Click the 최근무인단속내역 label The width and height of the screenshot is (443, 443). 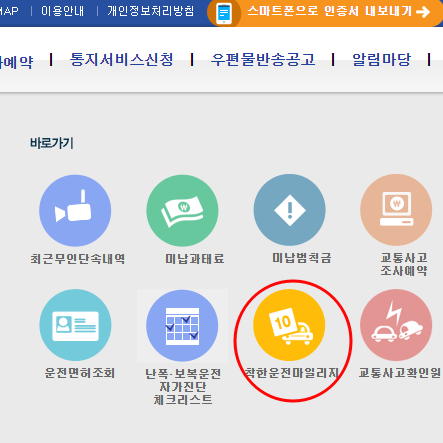click(78, 259)
